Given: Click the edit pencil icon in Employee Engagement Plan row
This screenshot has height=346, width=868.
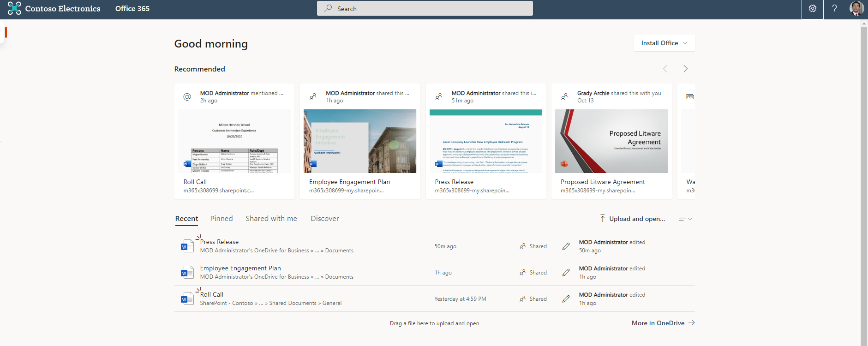Looking at the screenshot, I should click(x=566, y=273).
